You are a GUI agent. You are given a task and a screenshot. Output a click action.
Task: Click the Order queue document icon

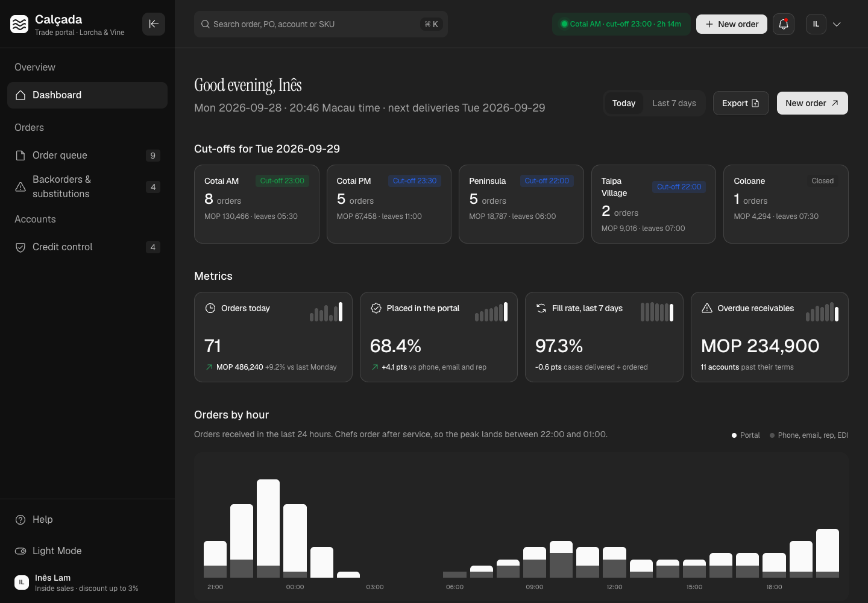point(20,156)
